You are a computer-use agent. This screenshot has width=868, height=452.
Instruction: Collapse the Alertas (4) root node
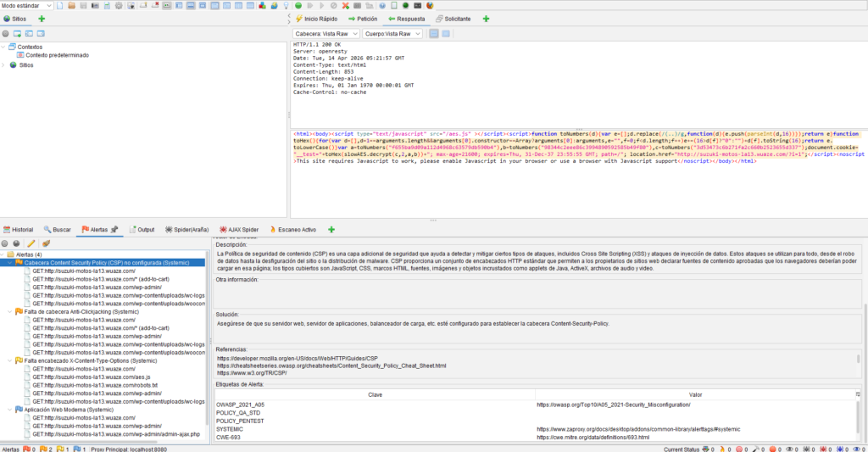click(3, 254)
